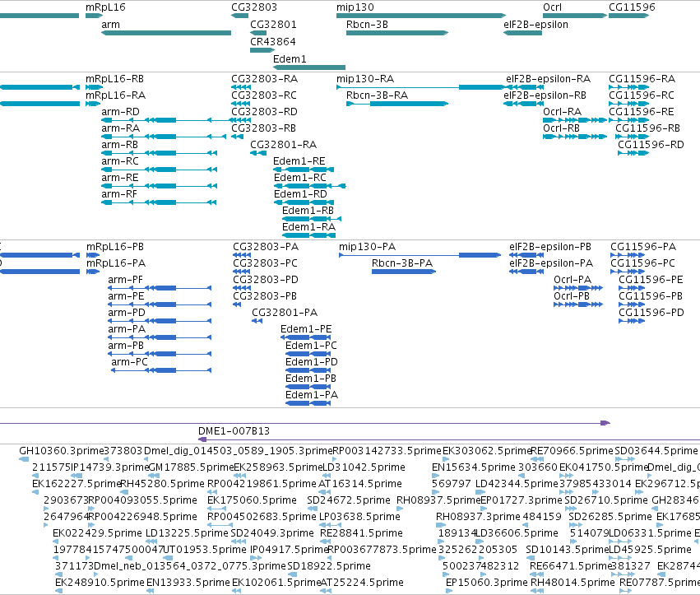Select protein arm-PC label

[129, 362]
